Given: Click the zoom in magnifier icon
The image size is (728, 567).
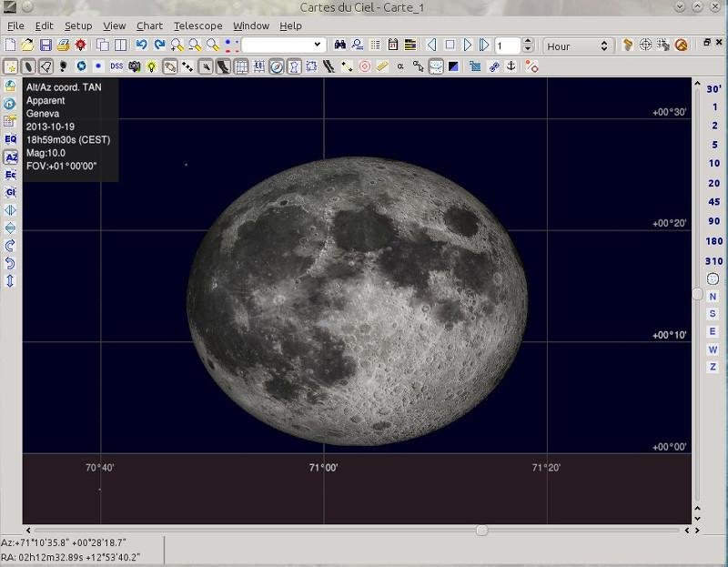Looking at the screenshot, I should pyautogui.click(x=177, y=45).
